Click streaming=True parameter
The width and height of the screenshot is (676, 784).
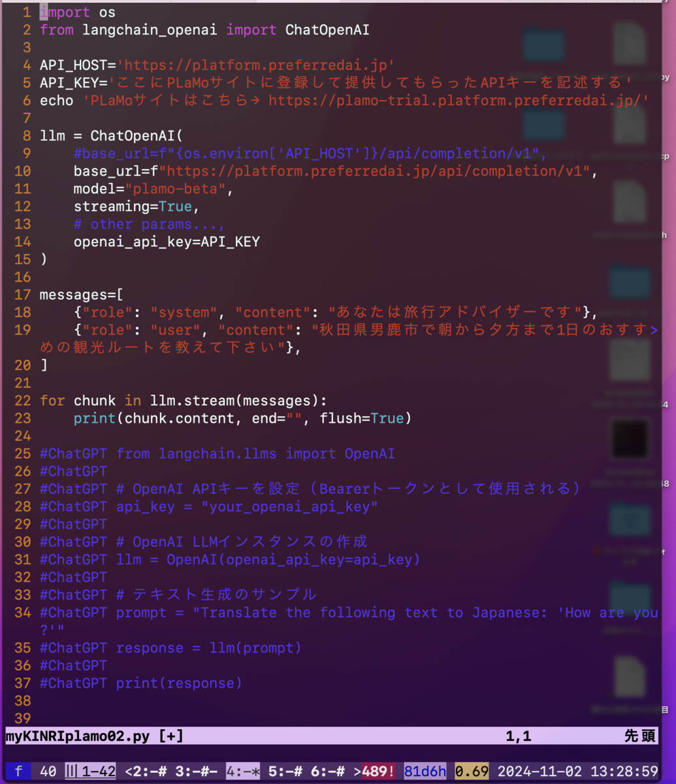click(137, 206)
